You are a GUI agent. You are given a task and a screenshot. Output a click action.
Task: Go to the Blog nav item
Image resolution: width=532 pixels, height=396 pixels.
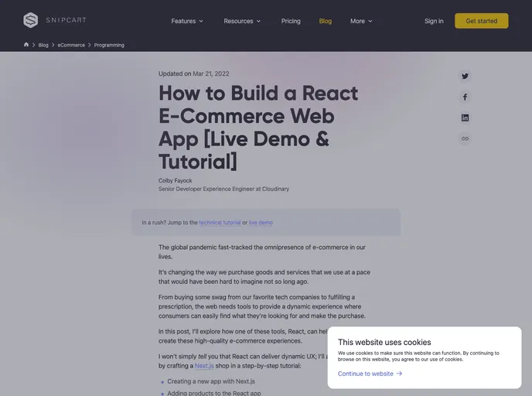click(x=326, y=21)
